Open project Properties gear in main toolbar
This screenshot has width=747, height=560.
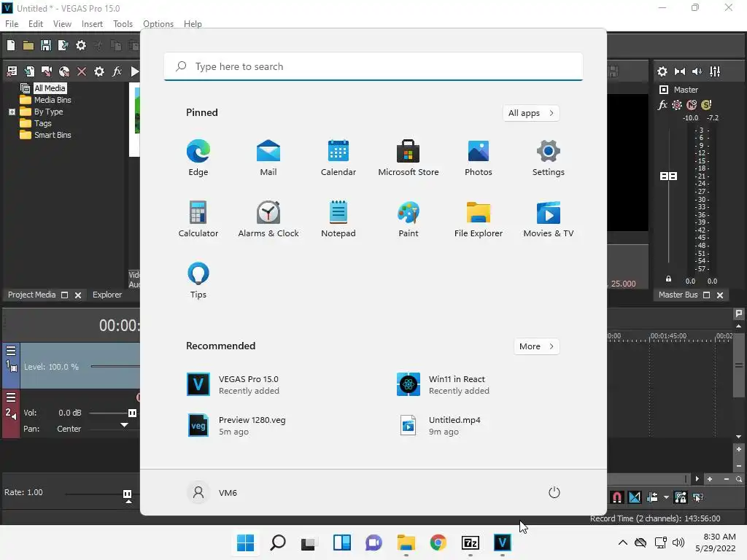[81, 45]
